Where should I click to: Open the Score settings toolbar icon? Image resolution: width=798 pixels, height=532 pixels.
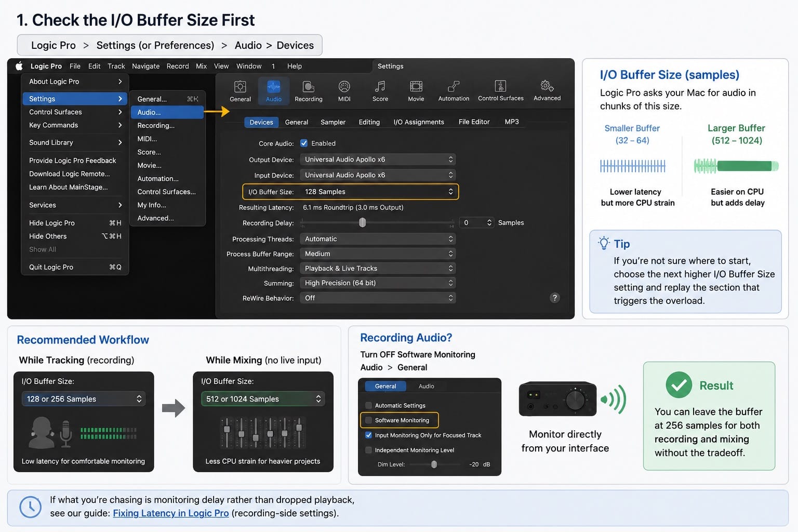380,91
